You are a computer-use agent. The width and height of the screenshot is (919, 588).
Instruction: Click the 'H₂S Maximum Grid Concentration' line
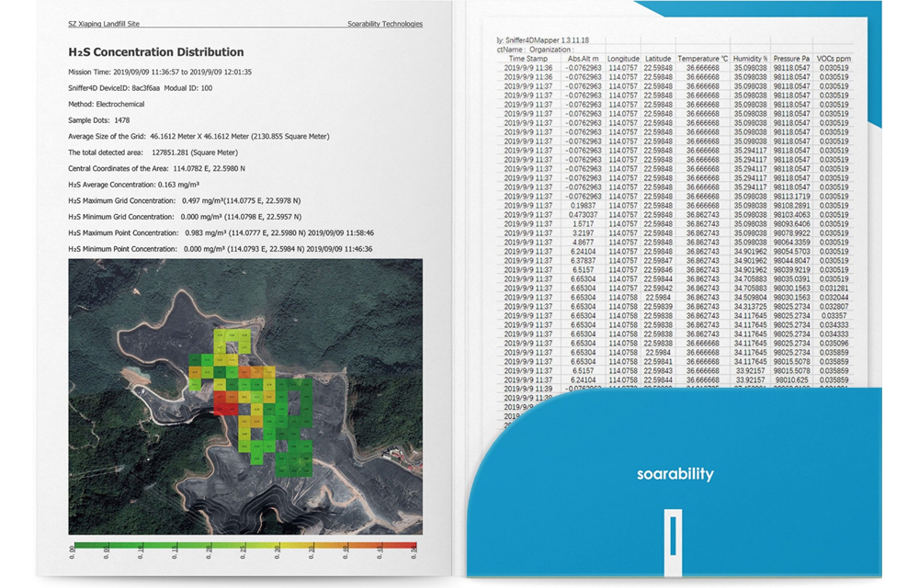(x=185, y=201)
